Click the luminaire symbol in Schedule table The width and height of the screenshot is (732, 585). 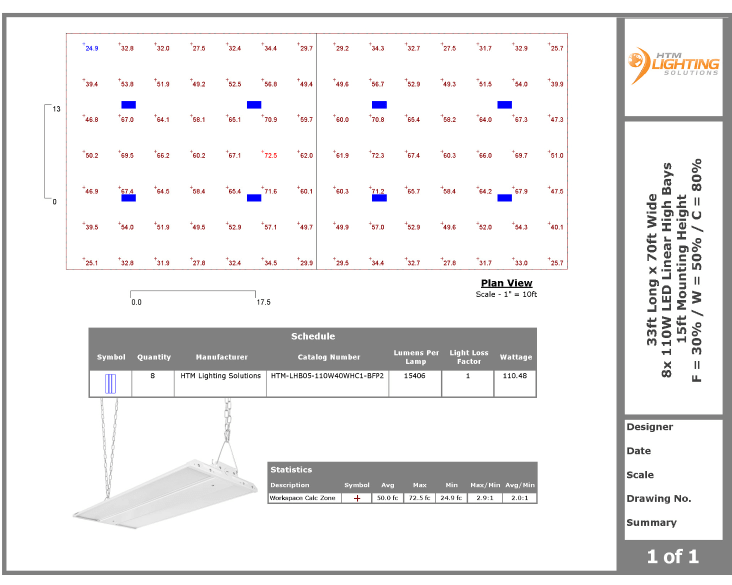point(111,383)
